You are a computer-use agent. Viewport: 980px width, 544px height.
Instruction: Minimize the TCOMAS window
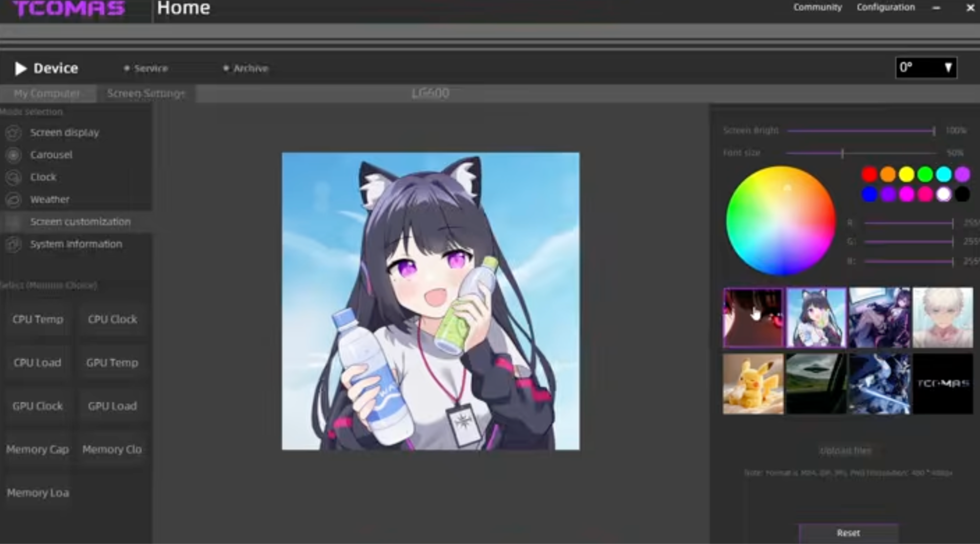pyautogui.click(x=936, y=8)
